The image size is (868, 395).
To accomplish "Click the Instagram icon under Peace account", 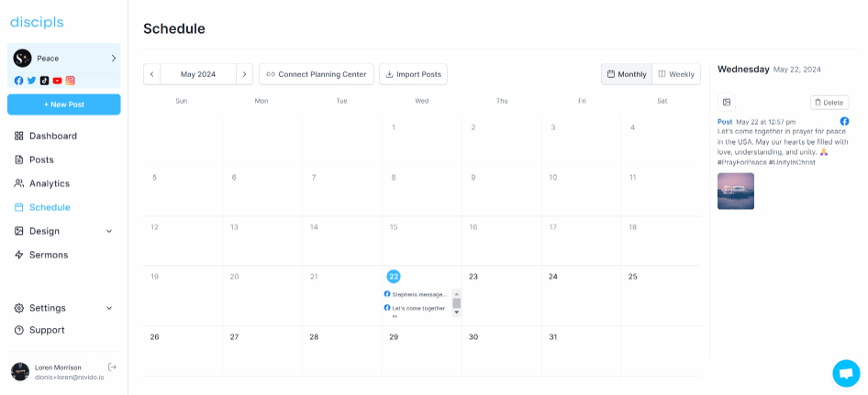I will pyautogui.click(x=71, y=81).
